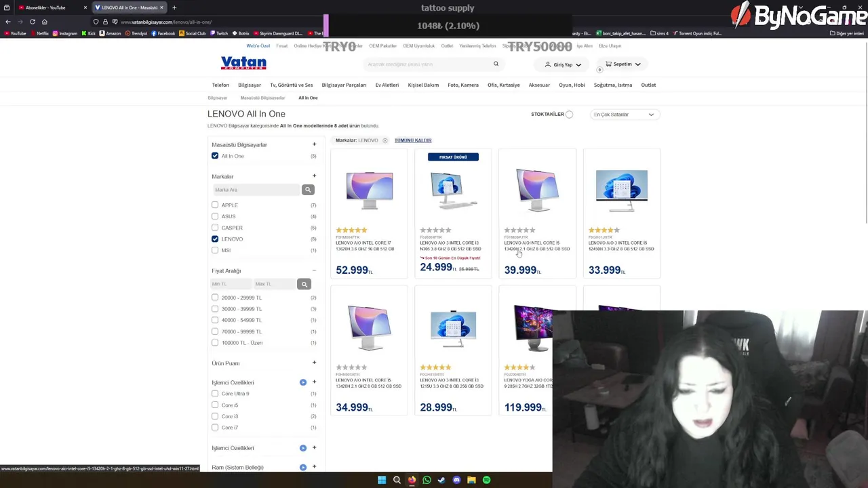Check the CASPER brand filter
This screenshot has height=488, width=868.
pos(215,228)
